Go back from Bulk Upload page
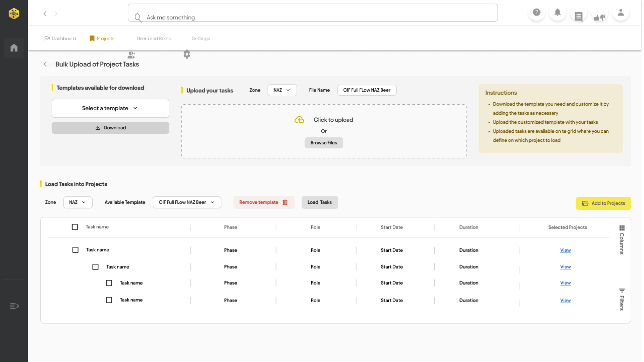This screenshot has height=362, width=644. tap(45, 64)
